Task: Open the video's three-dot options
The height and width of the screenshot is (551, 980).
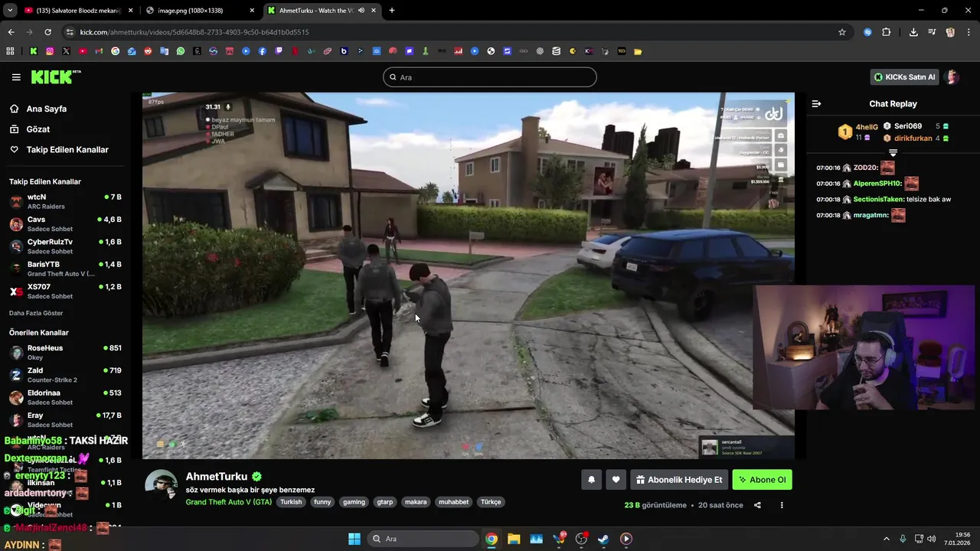Action: pos(782,505)
